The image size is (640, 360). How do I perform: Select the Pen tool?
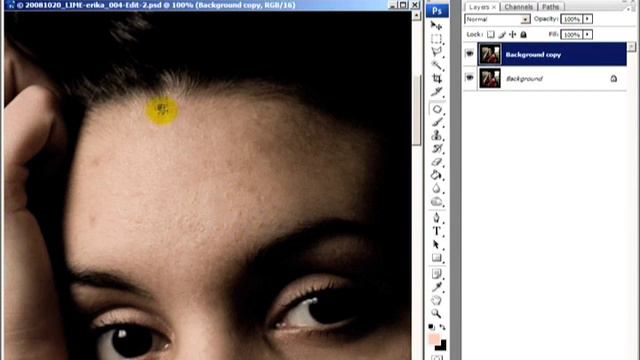436,218
